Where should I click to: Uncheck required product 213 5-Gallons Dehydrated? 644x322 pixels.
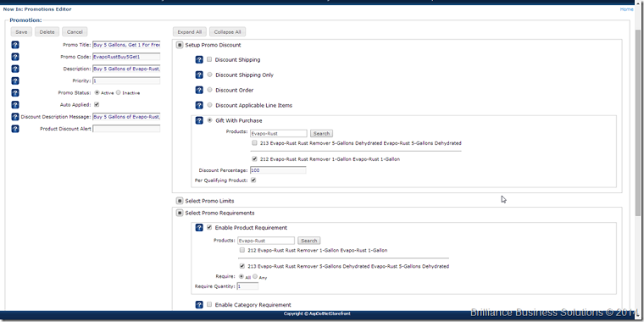pyautogui.click(x=242, y=266)
